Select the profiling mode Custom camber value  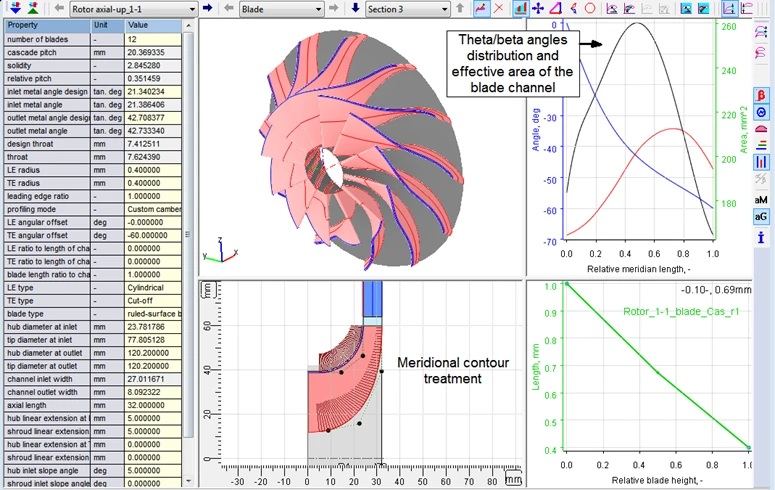153,208
